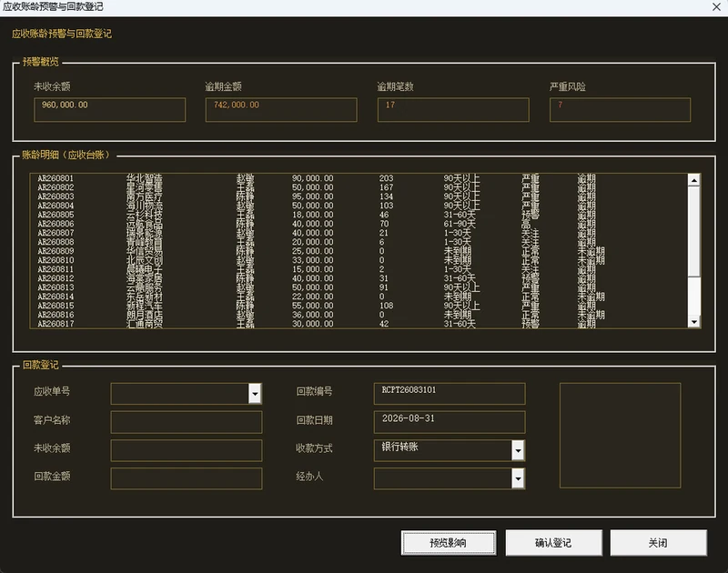Image resolution: width=728 pixels, height=573 pixels.
Task: Open the 经办人 dropdown arrow
Action: point(518,478)
